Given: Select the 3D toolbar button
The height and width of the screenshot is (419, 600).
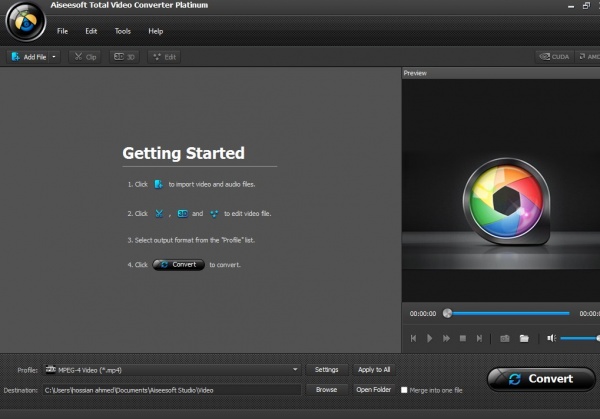Looking at the screenshot, I should pos(124,57).
